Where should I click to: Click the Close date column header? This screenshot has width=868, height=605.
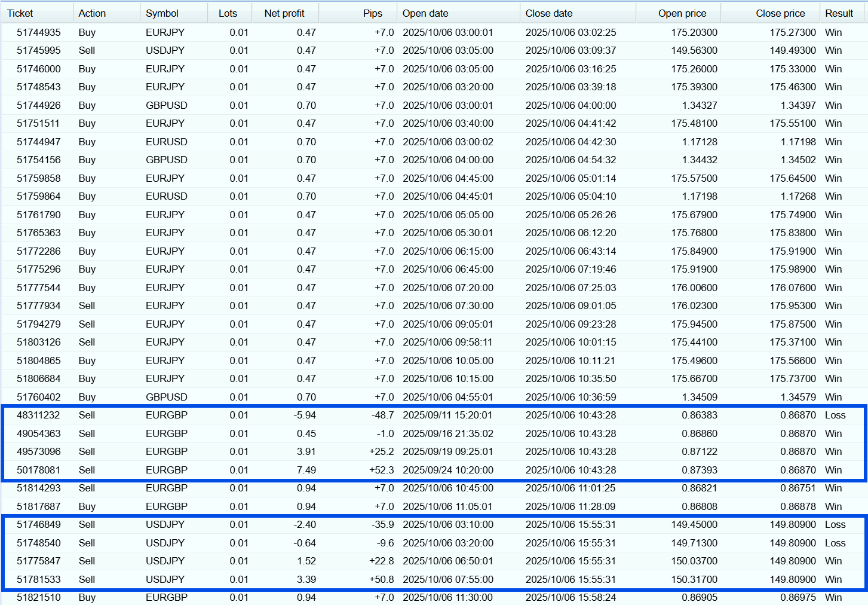[x=549, y=13]
